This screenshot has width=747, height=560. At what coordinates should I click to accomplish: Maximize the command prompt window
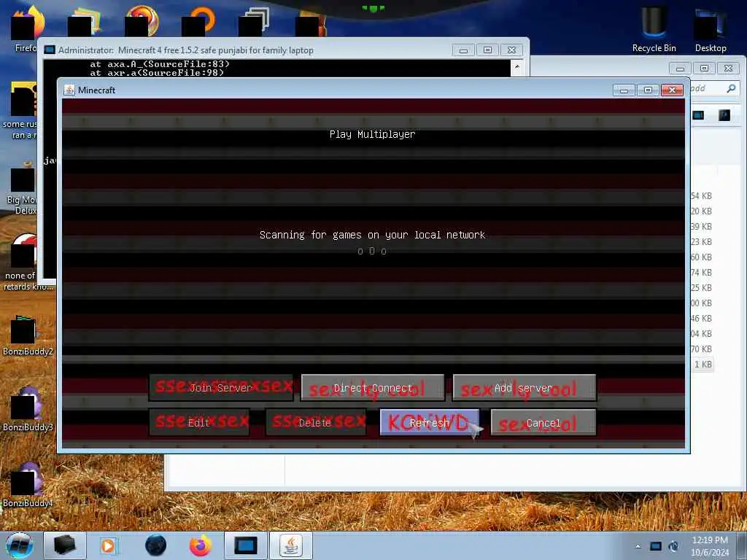(487, 50)
